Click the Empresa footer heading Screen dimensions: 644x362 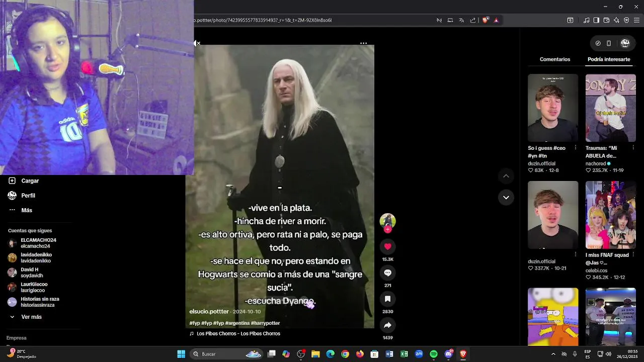[17, 338]
